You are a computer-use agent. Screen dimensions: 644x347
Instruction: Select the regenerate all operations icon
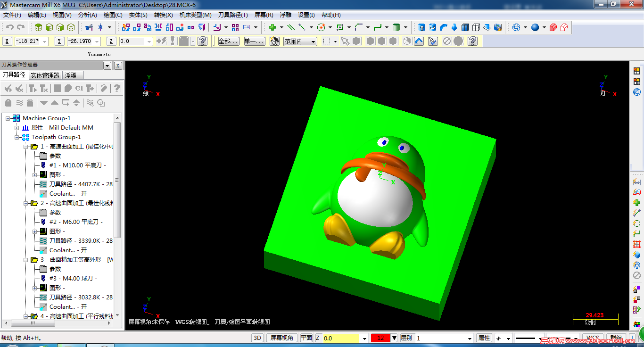coord(32,88)
